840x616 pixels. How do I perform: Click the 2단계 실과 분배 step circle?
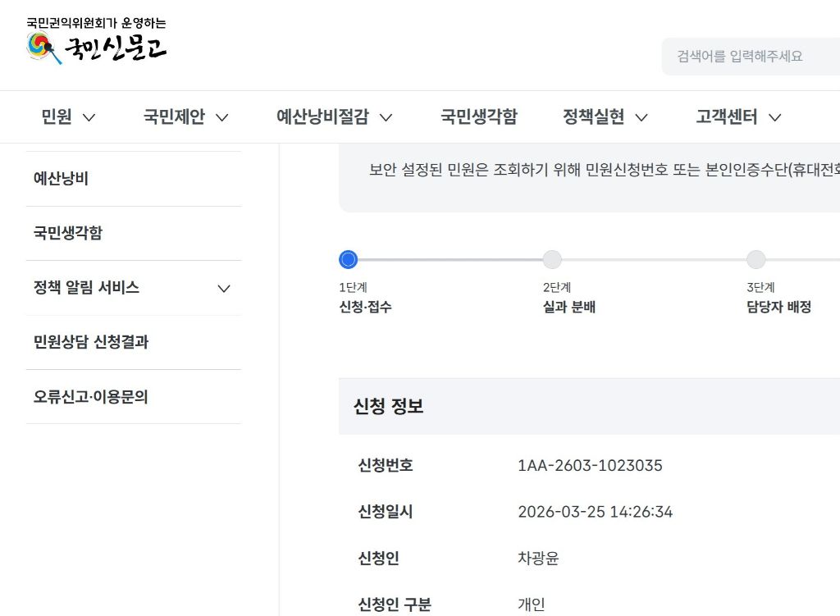coord(552,260)
